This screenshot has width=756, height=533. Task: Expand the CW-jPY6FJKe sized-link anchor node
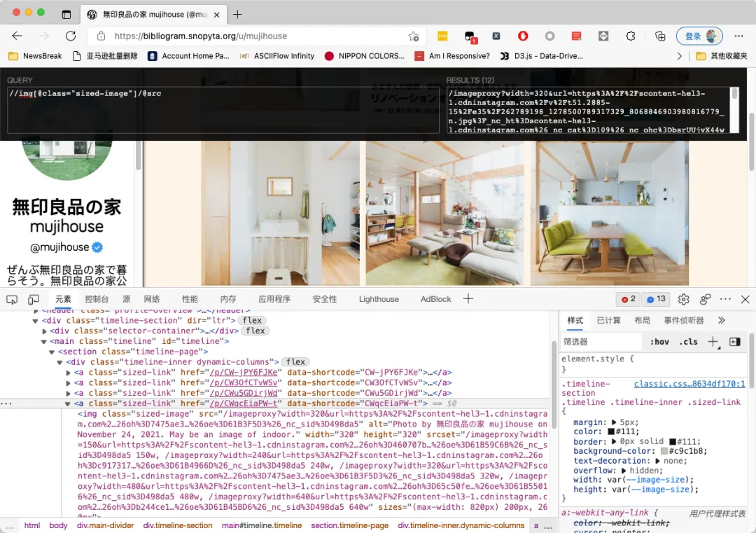pos(68,373)
